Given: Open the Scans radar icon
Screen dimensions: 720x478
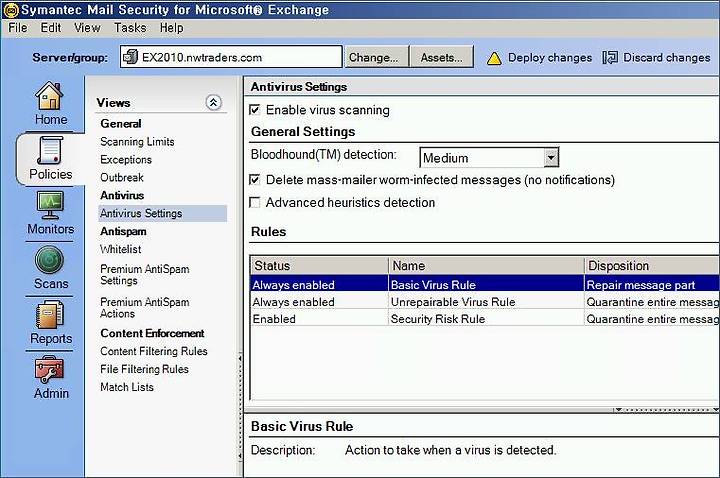Looking at the screenshot, I should click(49, 260).
